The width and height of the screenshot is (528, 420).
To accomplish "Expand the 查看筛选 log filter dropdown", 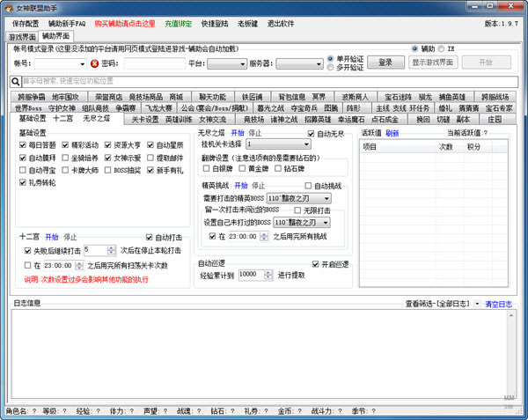I will (x=477, y=304).
